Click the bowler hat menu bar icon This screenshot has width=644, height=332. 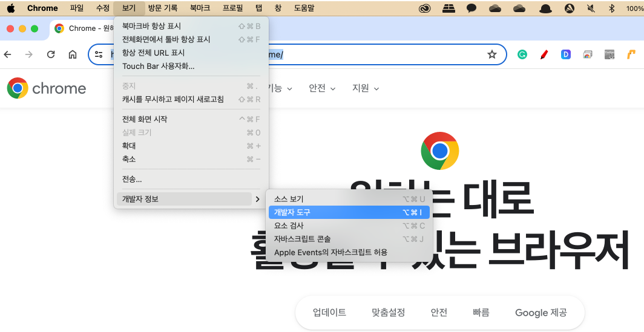[x=545, y=8]
